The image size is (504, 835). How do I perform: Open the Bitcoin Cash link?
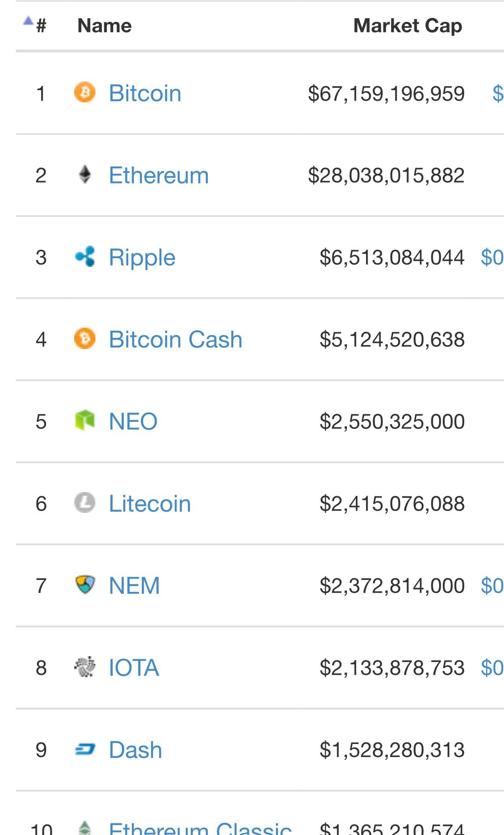(x=175, y=340)
